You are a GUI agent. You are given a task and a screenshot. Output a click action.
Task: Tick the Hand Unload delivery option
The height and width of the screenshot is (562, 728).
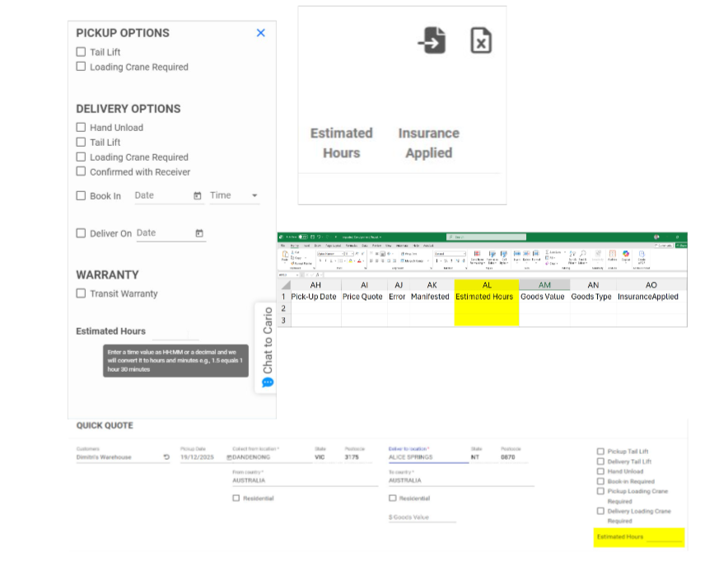coord(81,128)
